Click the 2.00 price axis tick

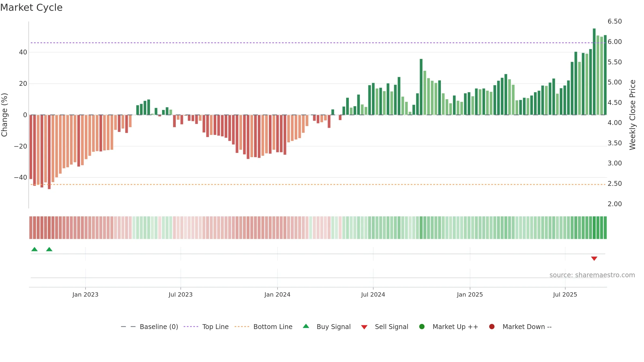tap(615, 204)
